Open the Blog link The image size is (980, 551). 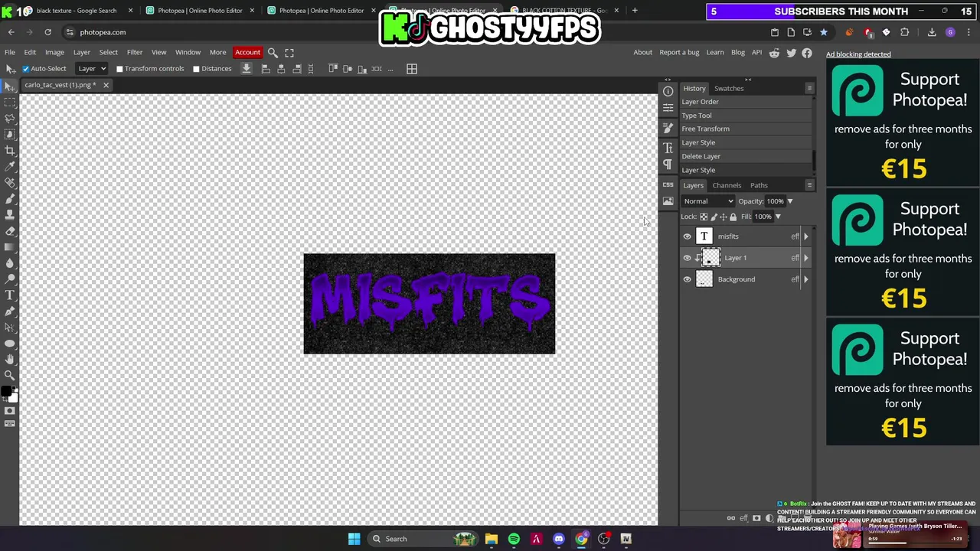pyautogui.click(x=738, y=53)
